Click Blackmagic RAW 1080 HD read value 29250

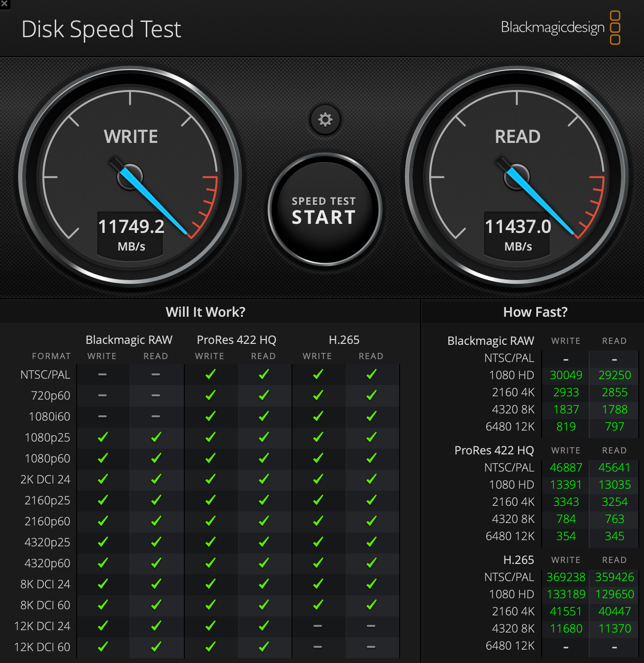pos(614,375)
